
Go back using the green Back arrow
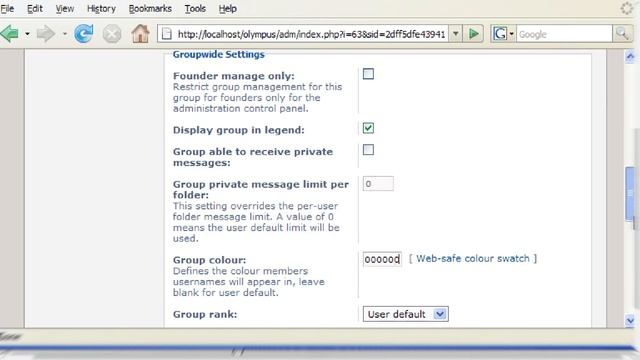click(x=10, y=33)
